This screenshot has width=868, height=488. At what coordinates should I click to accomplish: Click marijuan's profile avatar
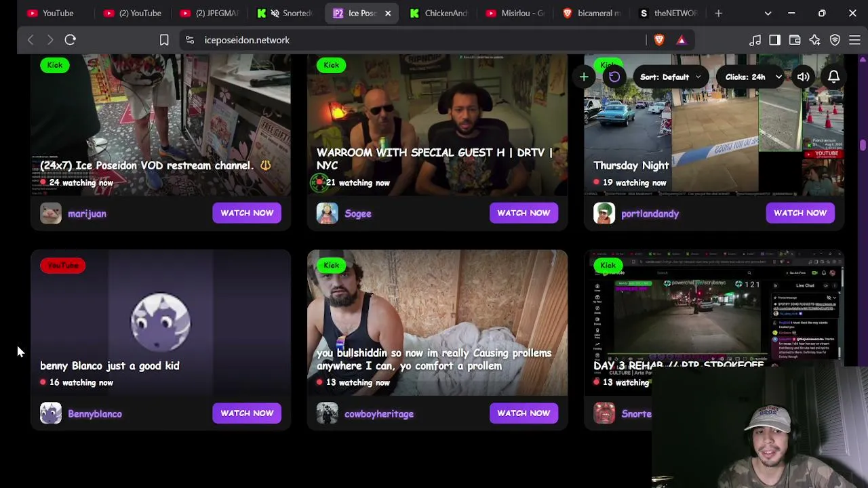(x=51, y=213)
